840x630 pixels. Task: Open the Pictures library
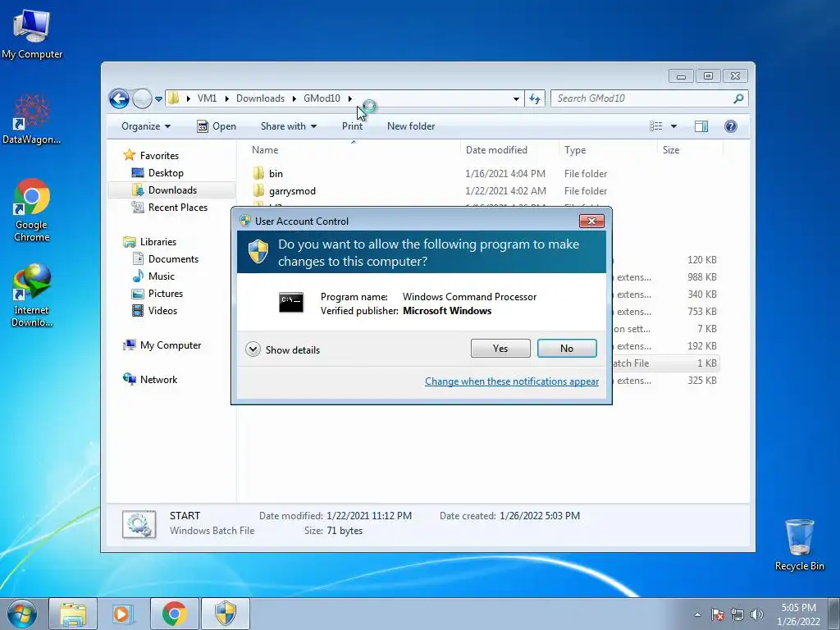[x=166, y=294]
